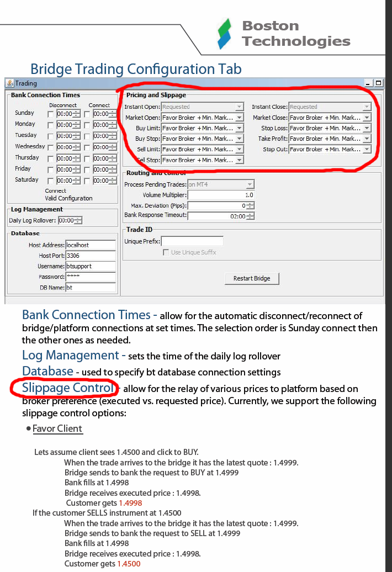Click the Daily Log Rollover time spinner

click(x=70, y=220)
